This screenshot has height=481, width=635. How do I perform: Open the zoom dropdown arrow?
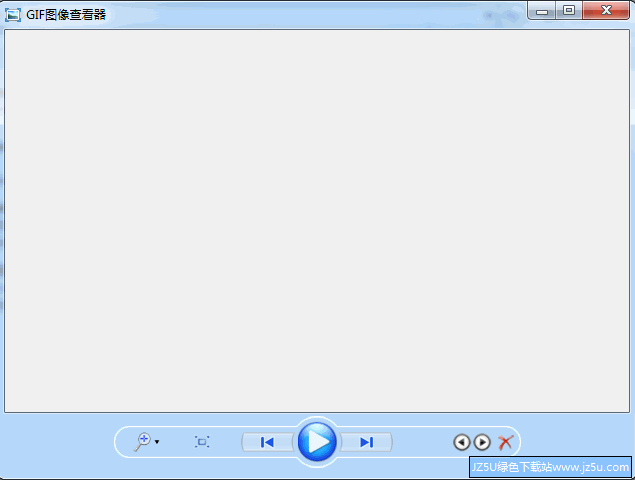point(157,442)
